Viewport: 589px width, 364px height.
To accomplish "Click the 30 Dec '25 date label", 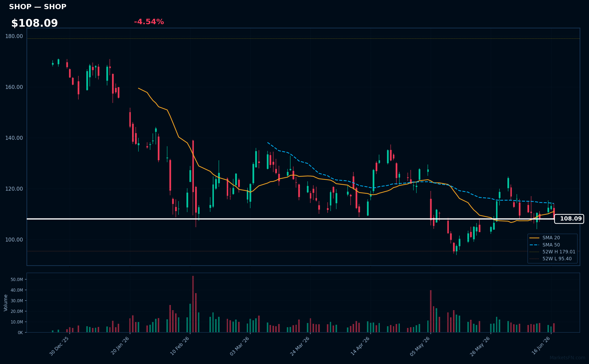I will pos(59,346).
